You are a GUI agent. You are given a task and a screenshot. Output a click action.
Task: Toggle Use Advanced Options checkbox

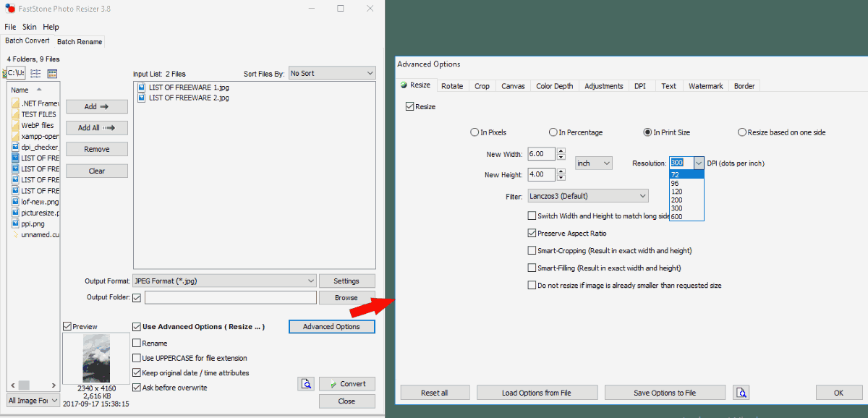137,327
